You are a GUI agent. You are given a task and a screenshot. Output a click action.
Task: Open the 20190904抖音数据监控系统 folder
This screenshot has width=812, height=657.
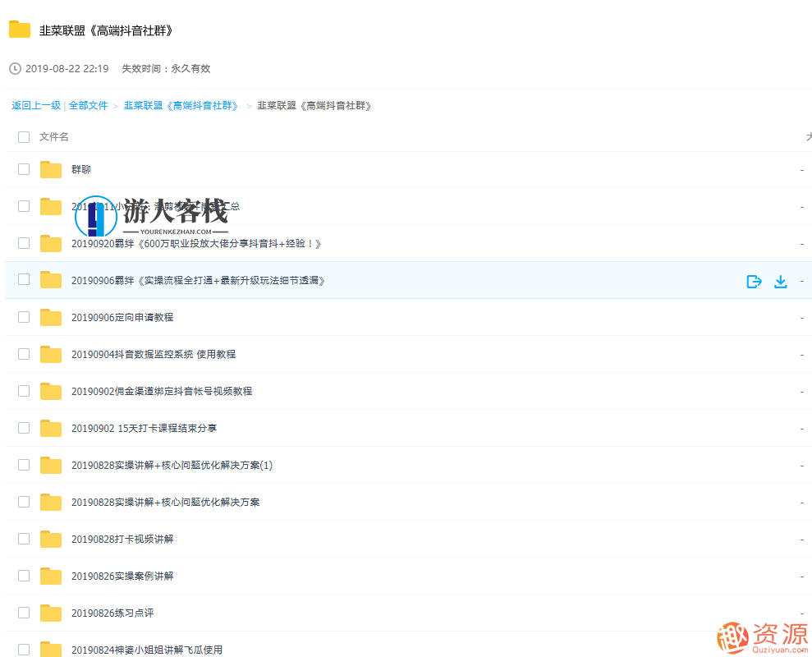coord(154,354)
